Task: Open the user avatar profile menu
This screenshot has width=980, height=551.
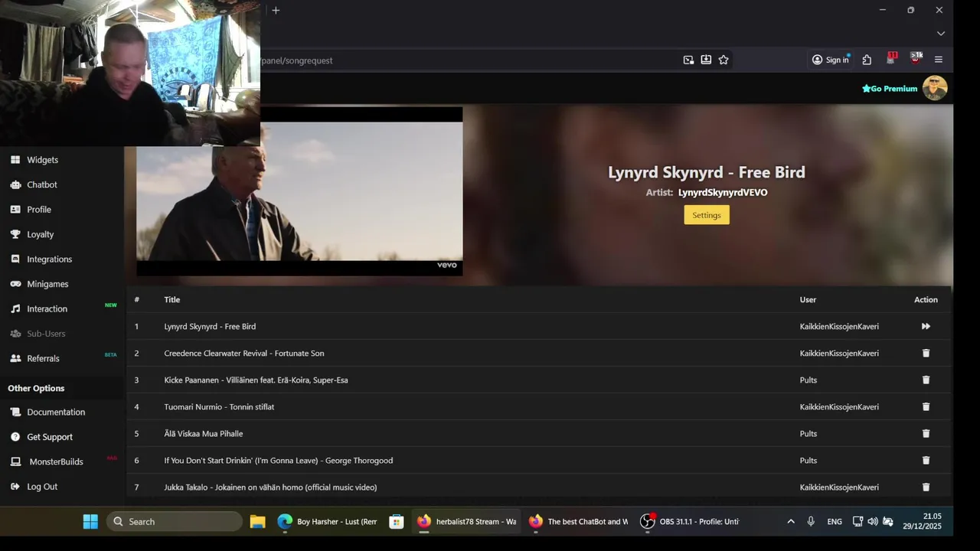Action: click(935, 88)
